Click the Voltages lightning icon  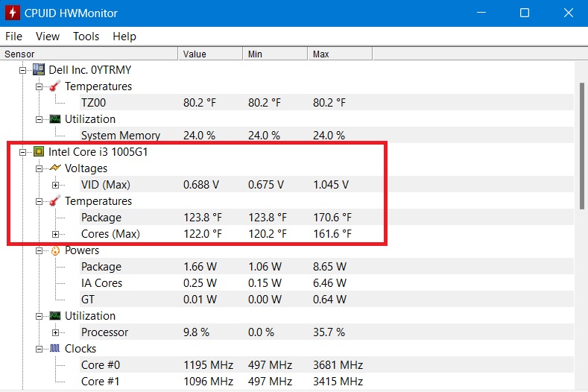point(54,168)
